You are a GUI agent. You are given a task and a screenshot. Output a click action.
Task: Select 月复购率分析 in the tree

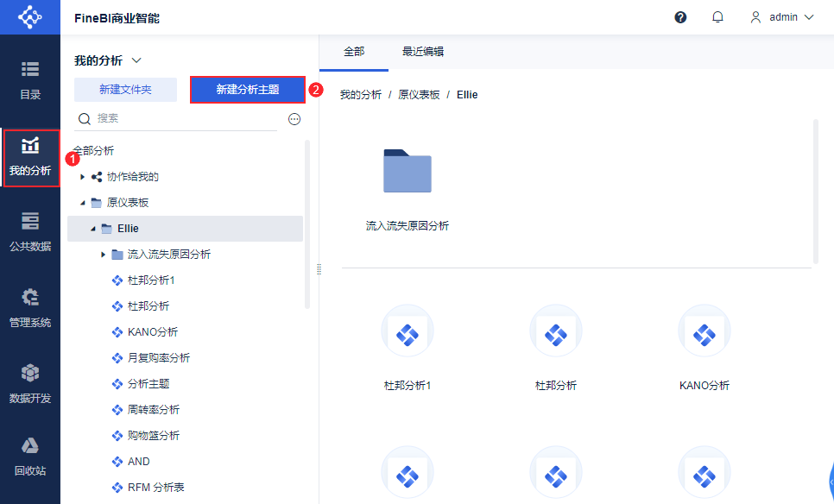point(159,358)
